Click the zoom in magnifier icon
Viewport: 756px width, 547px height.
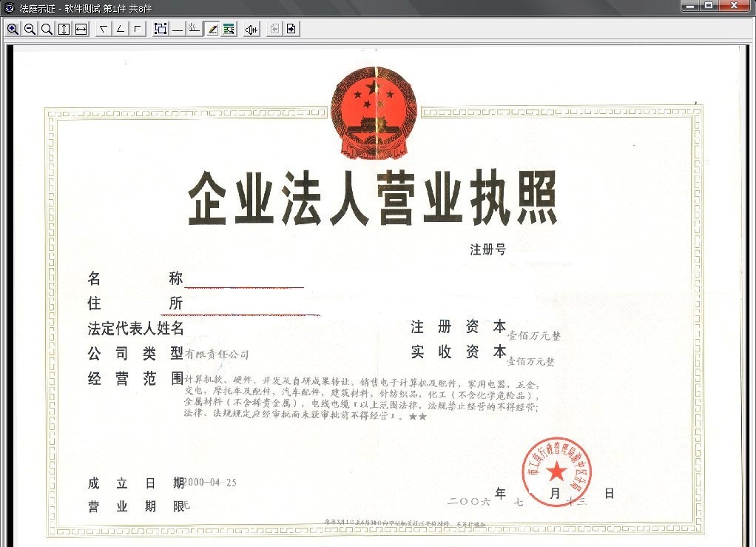tap(13, 29)
